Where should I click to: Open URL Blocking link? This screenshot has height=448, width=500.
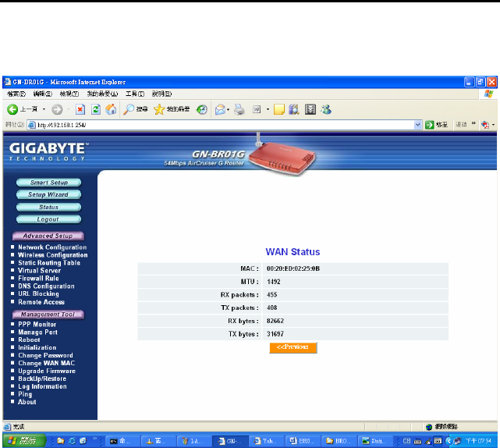38,294
